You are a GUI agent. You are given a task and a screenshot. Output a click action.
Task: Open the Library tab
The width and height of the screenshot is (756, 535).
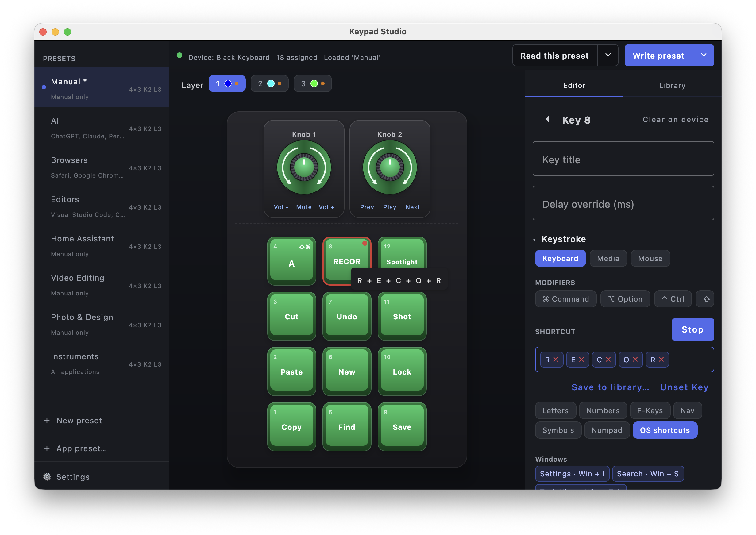[672, 85]
